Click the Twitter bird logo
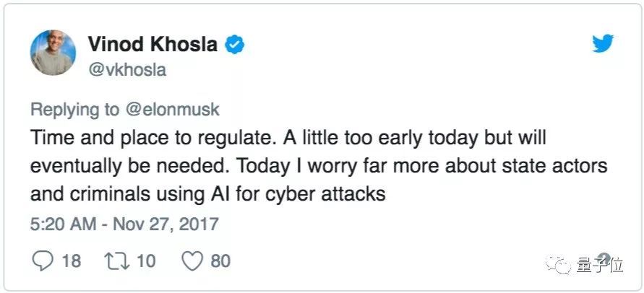The height and width of the screenshot is (293, 644). point(603,44)
